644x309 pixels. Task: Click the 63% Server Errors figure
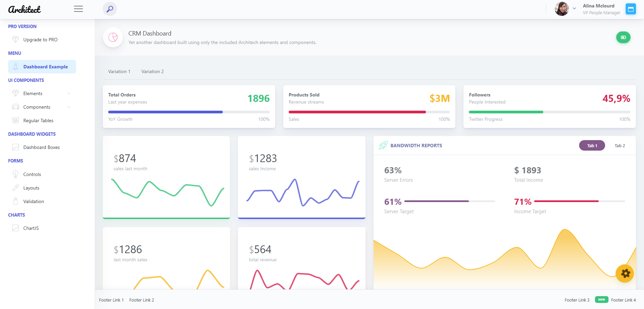click(393, 170)
